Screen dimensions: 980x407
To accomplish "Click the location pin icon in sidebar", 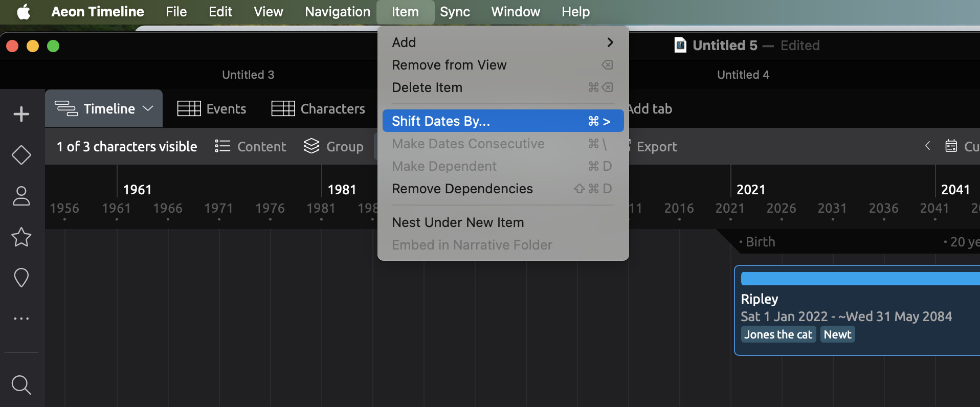I will click(21, 278).
